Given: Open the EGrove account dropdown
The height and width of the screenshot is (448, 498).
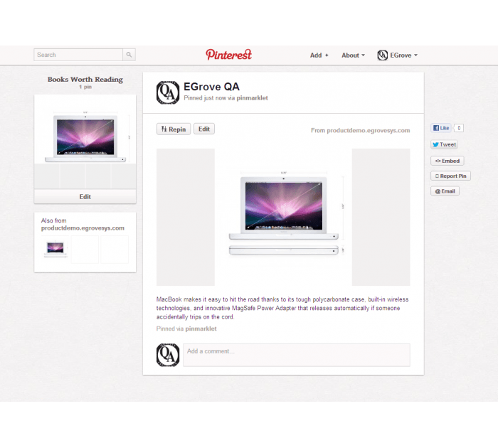Looking at the screenshot, I should tap(403, 55).
